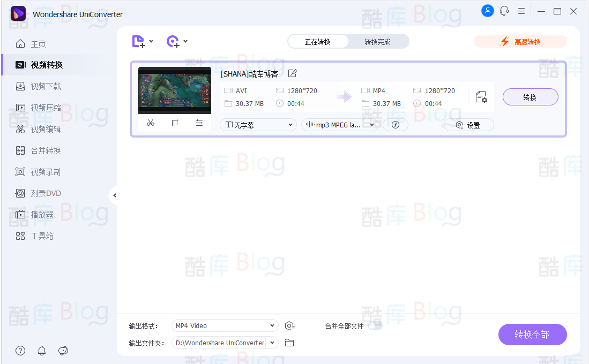The image size is (589, 364).
Task: Start conversion with 转换全部 button
Action: pyautogui.click(x=532, y=334)
